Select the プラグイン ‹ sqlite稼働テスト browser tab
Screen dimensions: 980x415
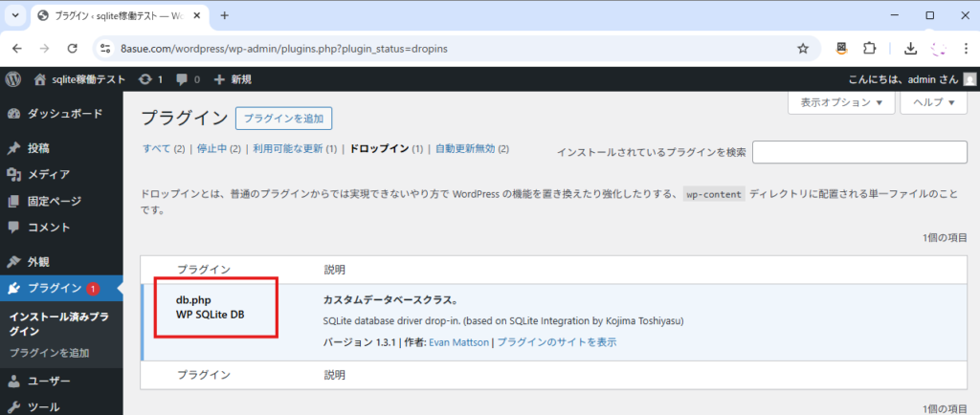click(121, 15)
